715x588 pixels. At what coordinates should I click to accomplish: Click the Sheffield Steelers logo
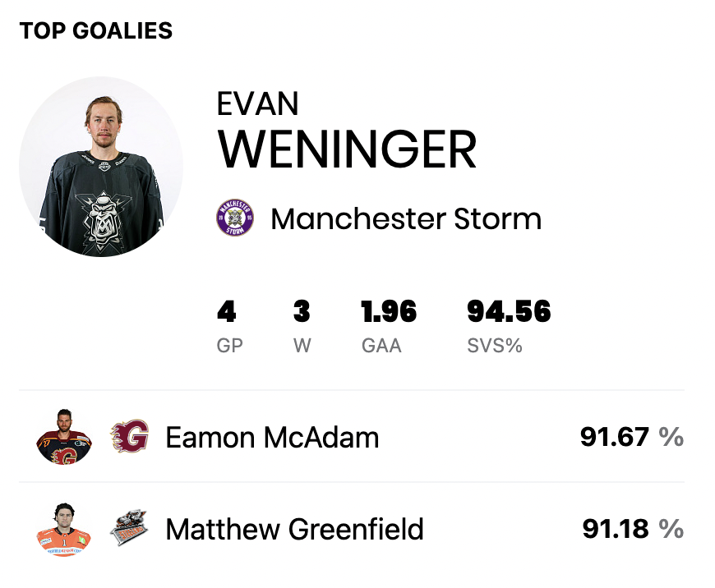point(130,527)
